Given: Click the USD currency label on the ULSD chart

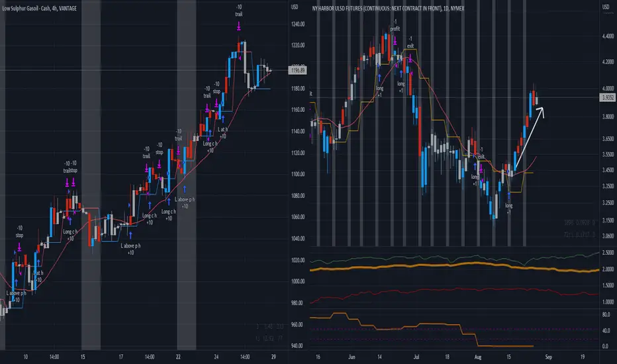Looking at the screenshot, I should [606, 7].
